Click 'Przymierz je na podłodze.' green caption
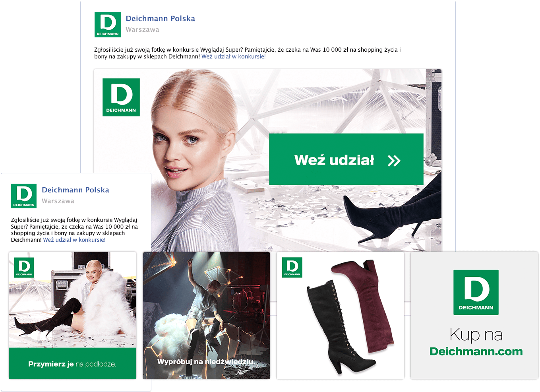Screen dimensions: 540x392 point(73,364)
